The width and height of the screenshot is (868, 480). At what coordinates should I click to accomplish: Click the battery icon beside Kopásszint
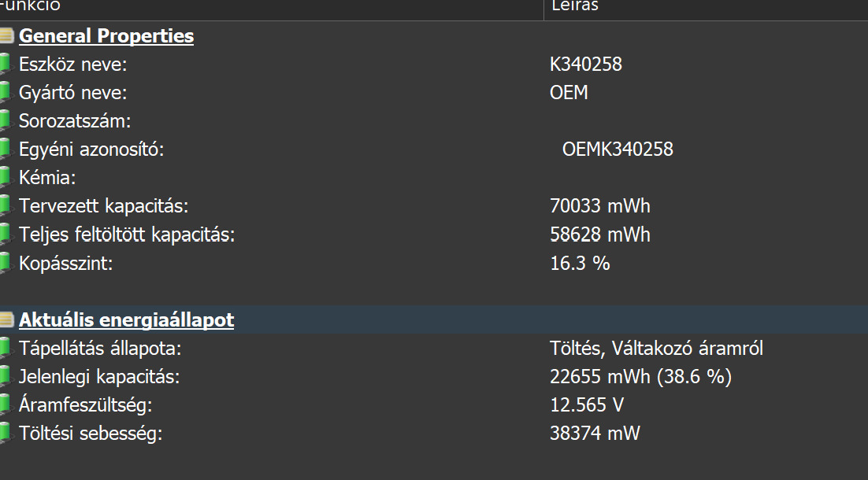pos(6,263)
